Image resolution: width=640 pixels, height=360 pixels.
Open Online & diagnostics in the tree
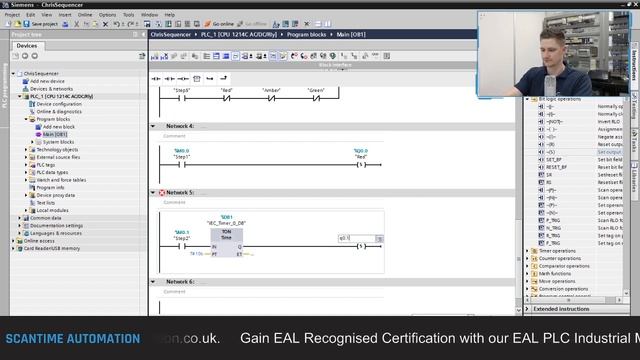[59, 112]
